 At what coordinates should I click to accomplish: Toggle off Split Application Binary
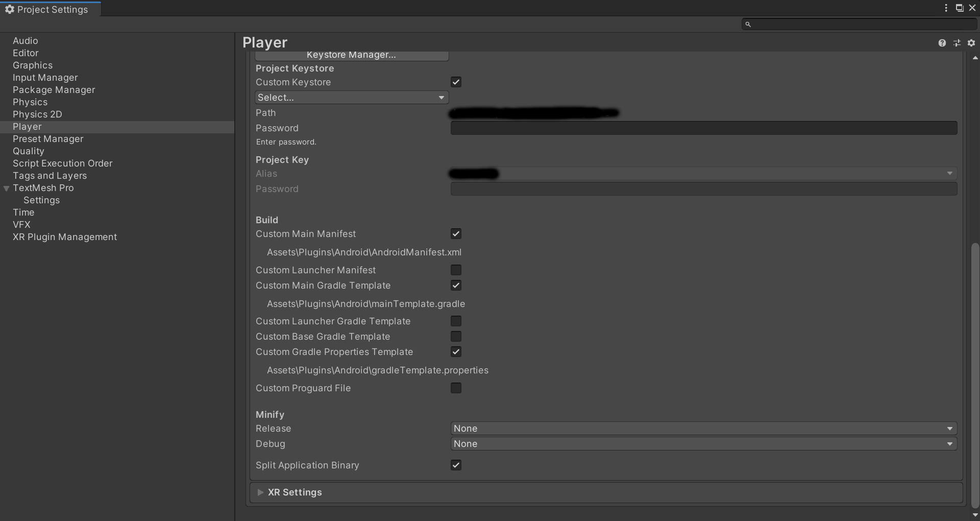click(456, 465)
